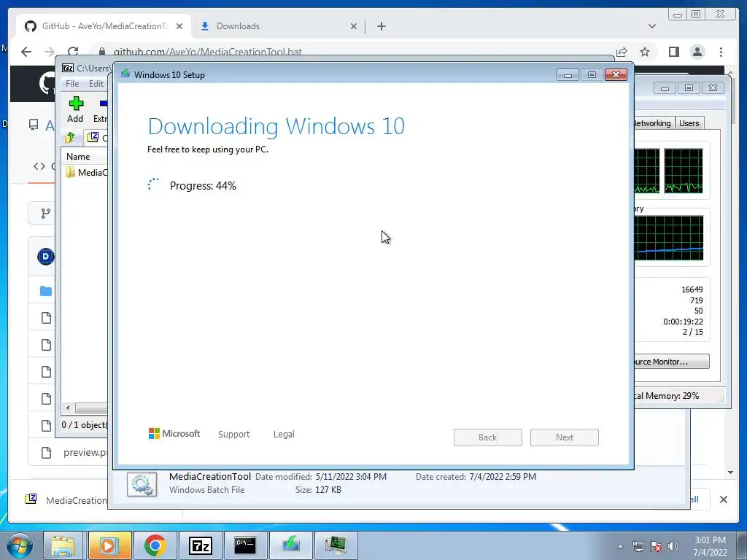Click the GitHub Code tab icon

[x=39, y=166]
